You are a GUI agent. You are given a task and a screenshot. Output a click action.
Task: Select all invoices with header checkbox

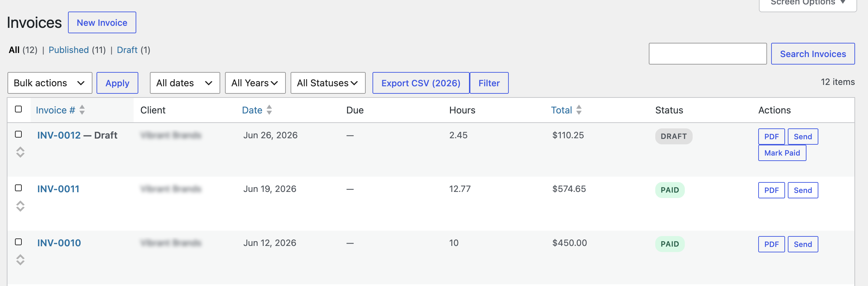[19, 109]
